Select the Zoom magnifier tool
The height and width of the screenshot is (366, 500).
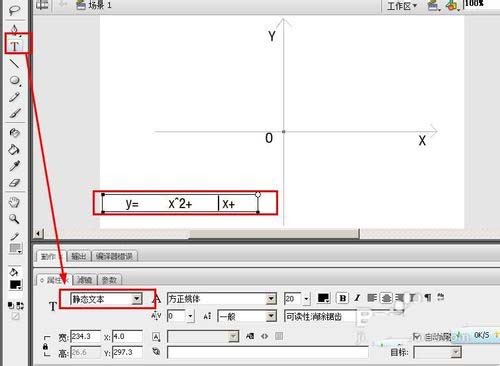coord(14,219)
